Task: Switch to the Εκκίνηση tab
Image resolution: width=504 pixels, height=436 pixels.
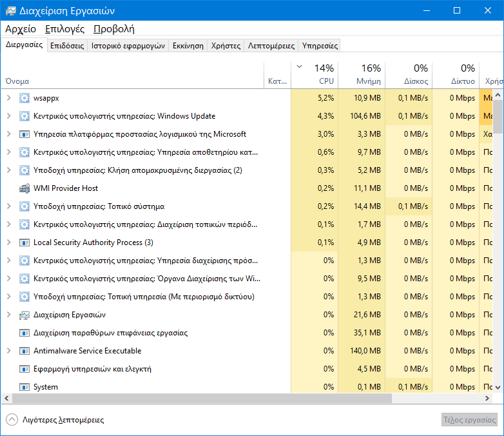Action: pos(188,46)
